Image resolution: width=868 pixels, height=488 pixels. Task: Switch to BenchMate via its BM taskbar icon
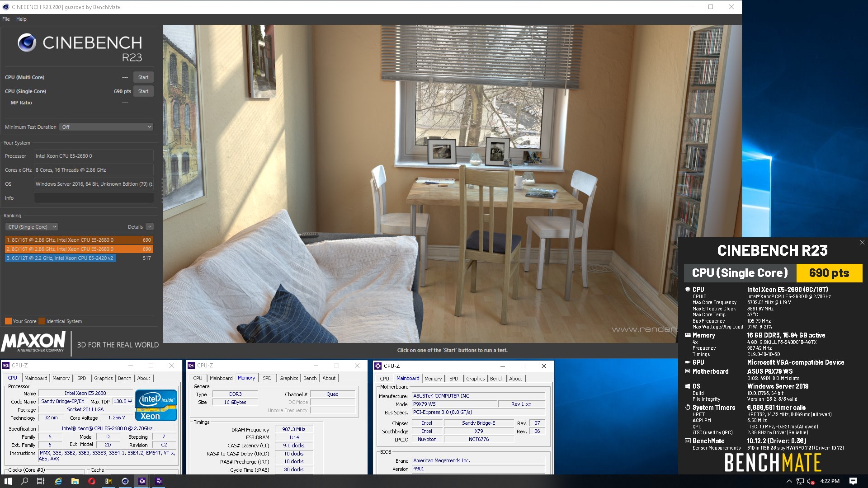(x=108, y=481)
